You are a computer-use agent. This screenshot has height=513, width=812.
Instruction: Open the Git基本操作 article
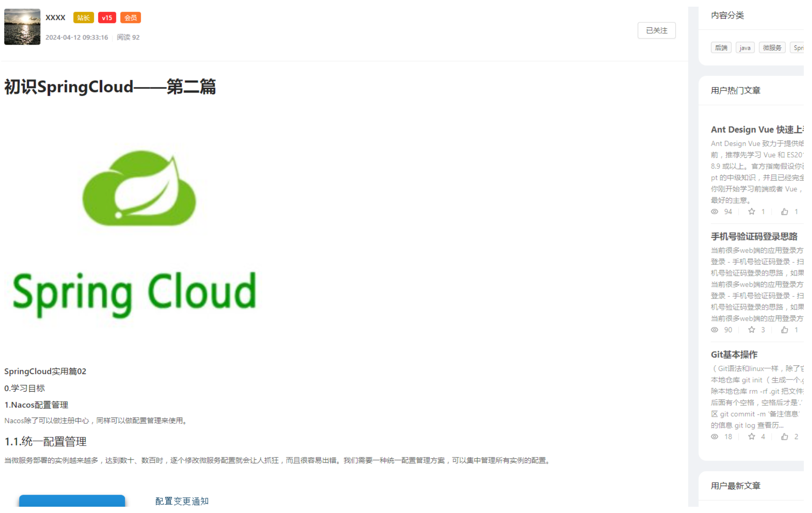click(x=734, y=355)
